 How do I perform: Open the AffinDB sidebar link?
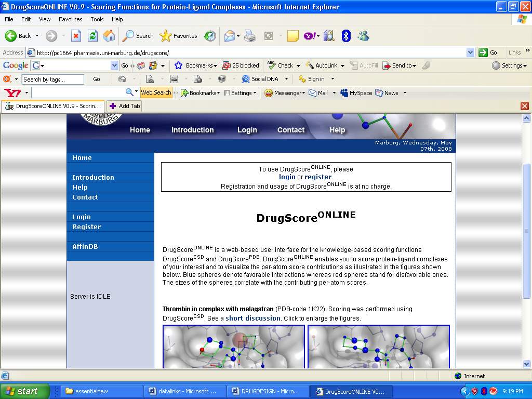85,247
